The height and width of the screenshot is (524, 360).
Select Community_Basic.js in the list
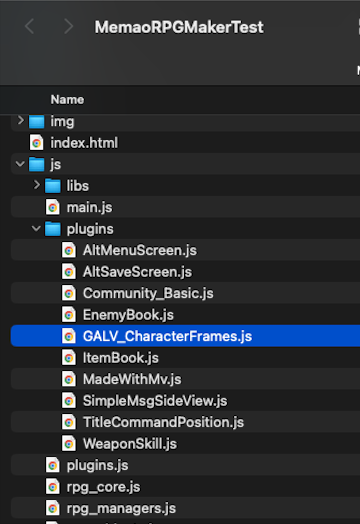(148, 293)
